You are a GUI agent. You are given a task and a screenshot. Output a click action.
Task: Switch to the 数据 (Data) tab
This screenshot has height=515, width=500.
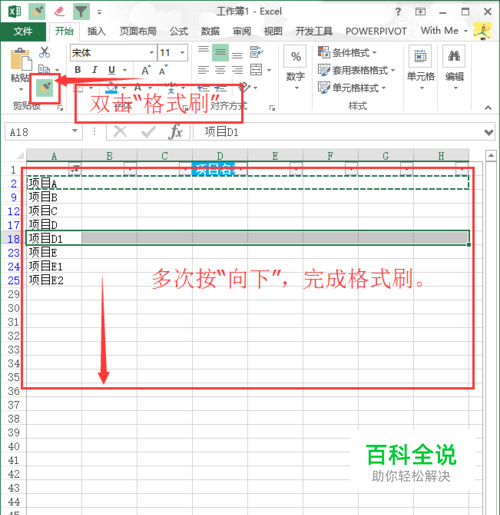[x=210, y=31]
